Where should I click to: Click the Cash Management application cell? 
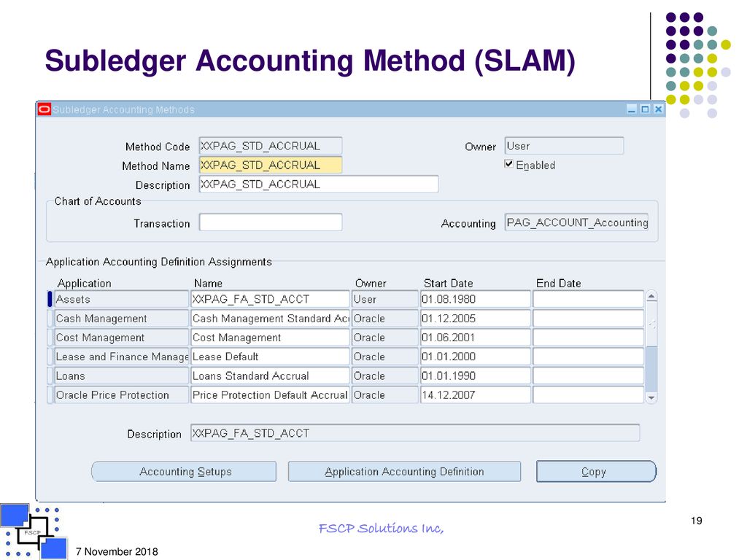tap(122, 318)
